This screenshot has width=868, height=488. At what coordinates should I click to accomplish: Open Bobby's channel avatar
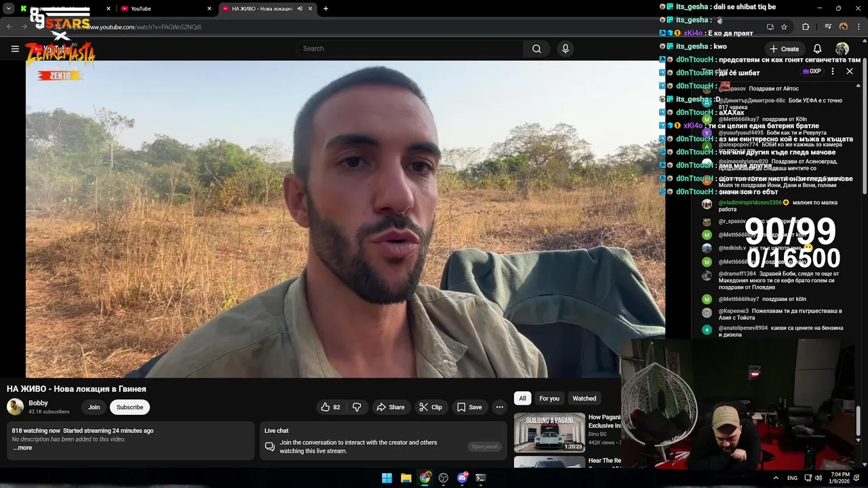(x=15, y=407)
